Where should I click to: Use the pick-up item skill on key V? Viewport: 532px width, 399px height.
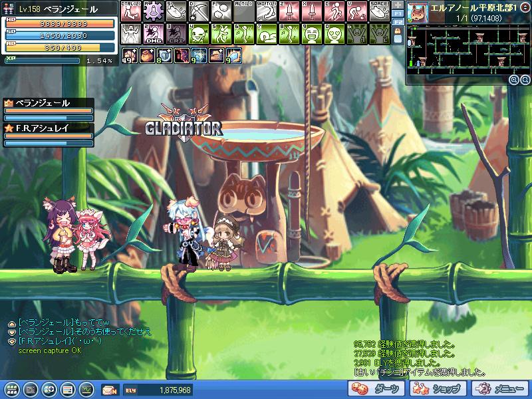coord(357,11)
